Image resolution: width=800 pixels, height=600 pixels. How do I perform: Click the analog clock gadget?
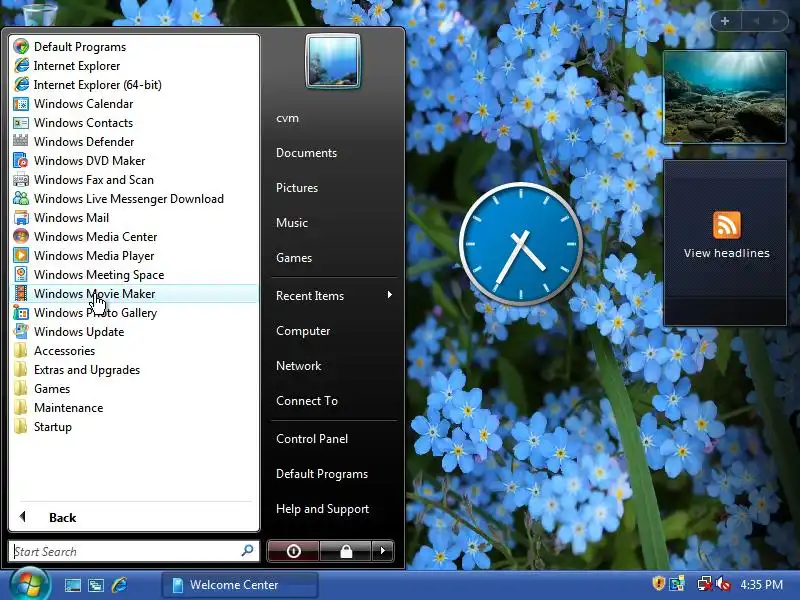click(520, 244)
